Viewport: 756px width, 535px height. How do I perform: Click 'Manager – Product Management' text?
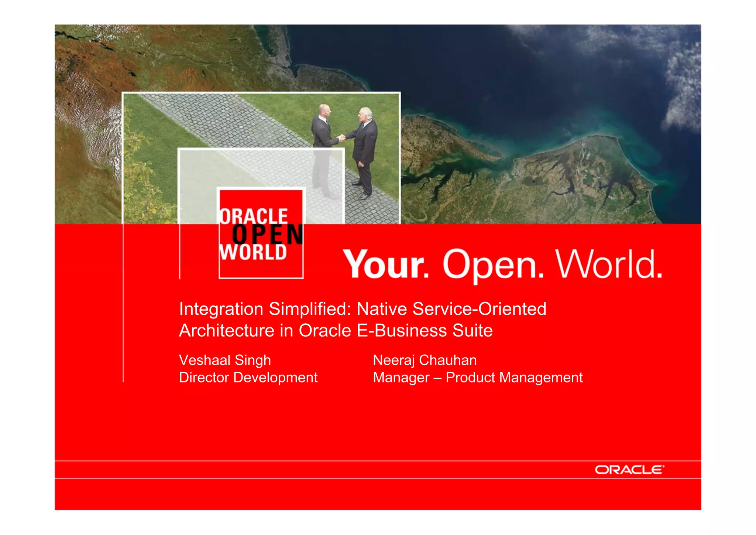pyautogui.click(x=478, y=378)
